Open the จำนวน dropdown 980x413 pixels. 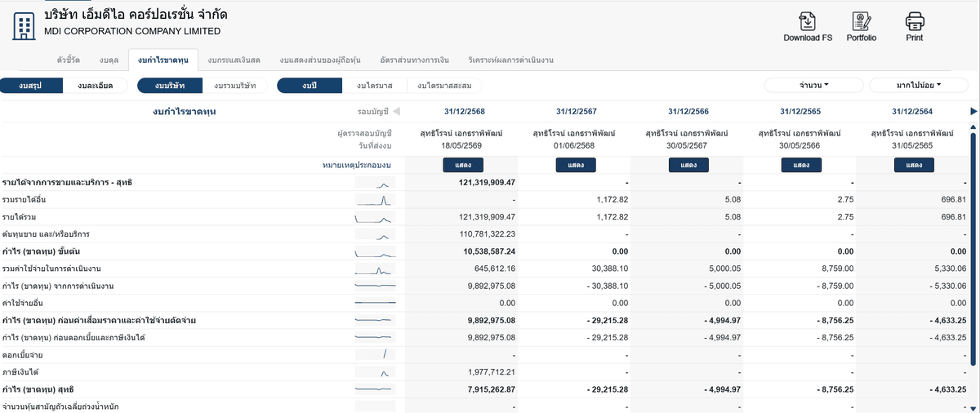[x=813, y=85]
